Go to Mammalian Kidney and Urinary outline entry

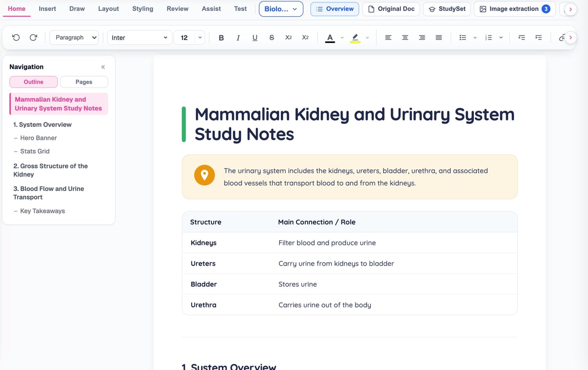tap(58, 104)
